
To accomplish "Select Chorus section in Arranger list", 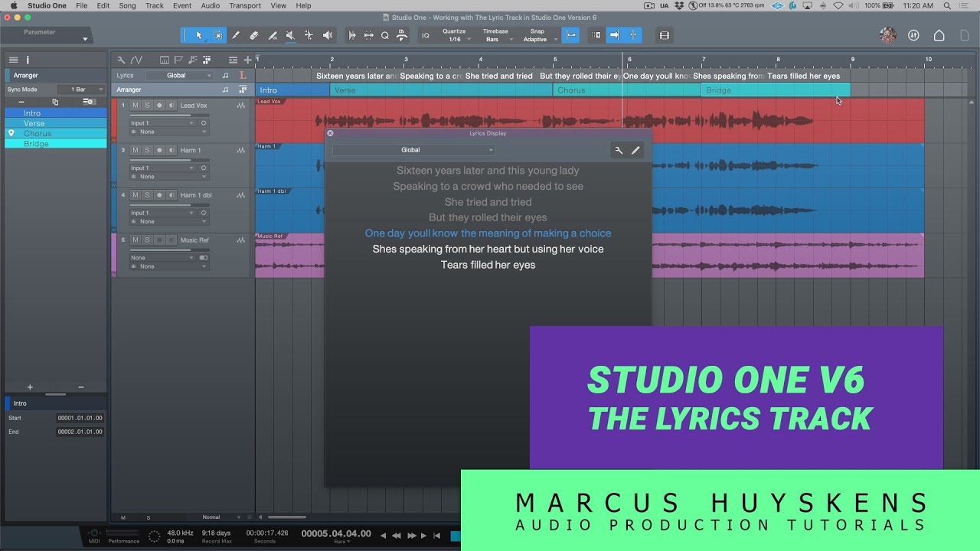I will (56, 133).
